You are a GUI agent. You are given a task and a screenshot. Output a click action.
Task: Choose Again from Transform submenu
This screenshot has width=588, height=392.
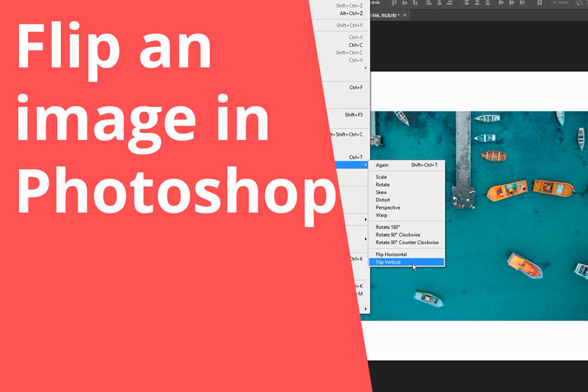(407, 165)
